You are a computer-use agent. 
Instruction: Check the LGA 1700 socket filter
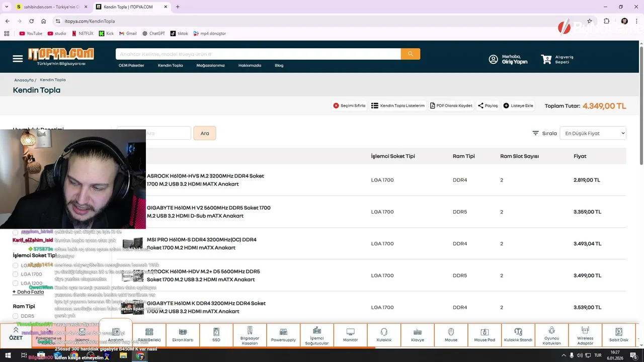16,274
